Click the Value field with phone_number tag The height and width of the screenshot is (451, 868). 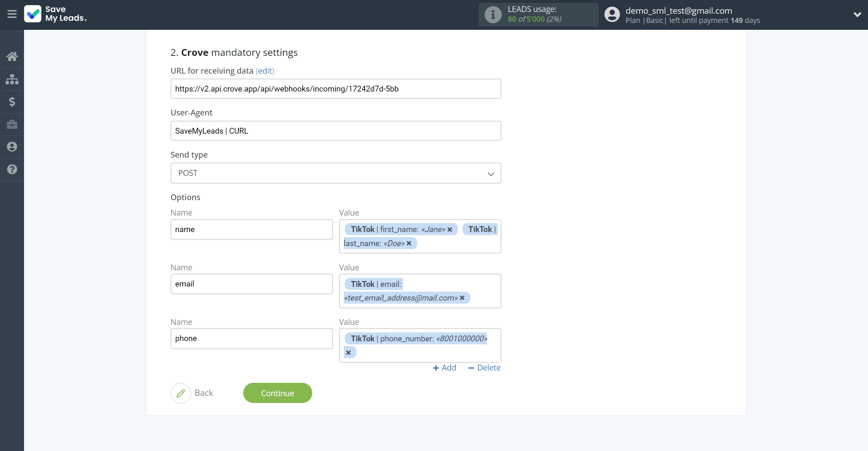[x=420, y=345]
